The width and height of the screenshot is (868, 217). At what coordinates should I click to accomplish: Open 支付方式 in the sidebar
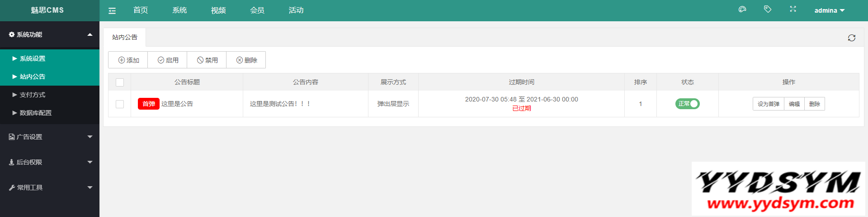(50, 95)
